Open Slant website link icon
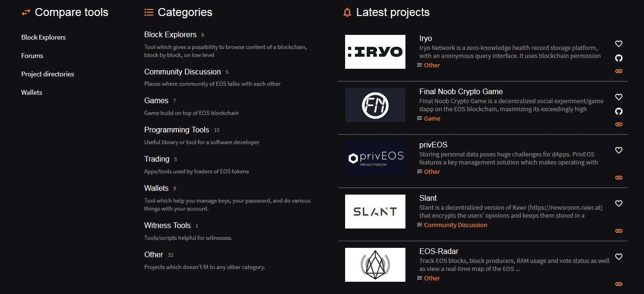This screenshot has height=294, width=644. [619, 231]
